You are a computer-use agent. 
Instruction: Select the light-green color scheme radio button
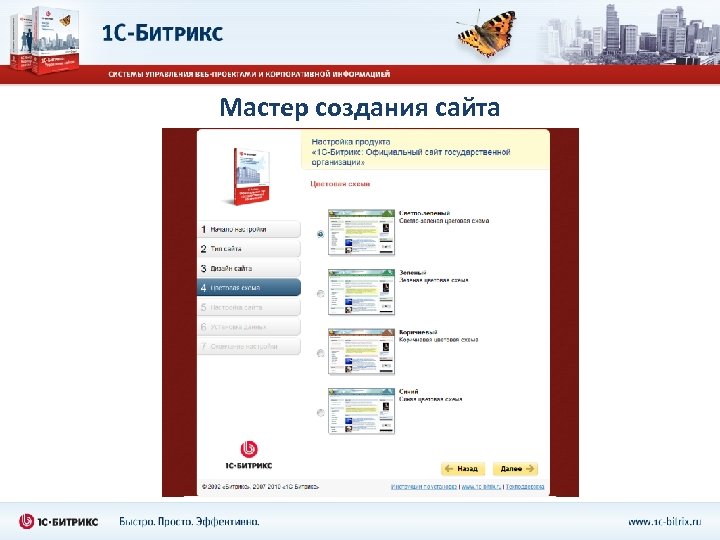click(x=321, y=234)
